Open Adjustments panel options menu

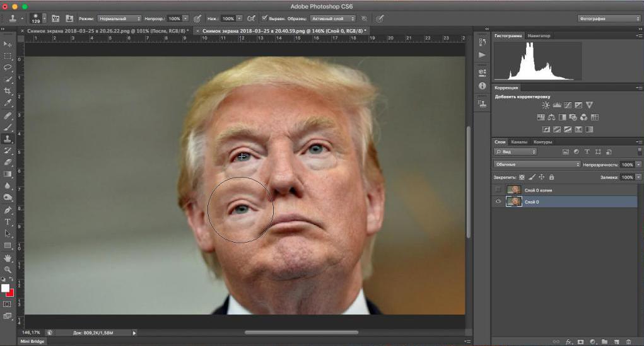(x=639, y=88)
